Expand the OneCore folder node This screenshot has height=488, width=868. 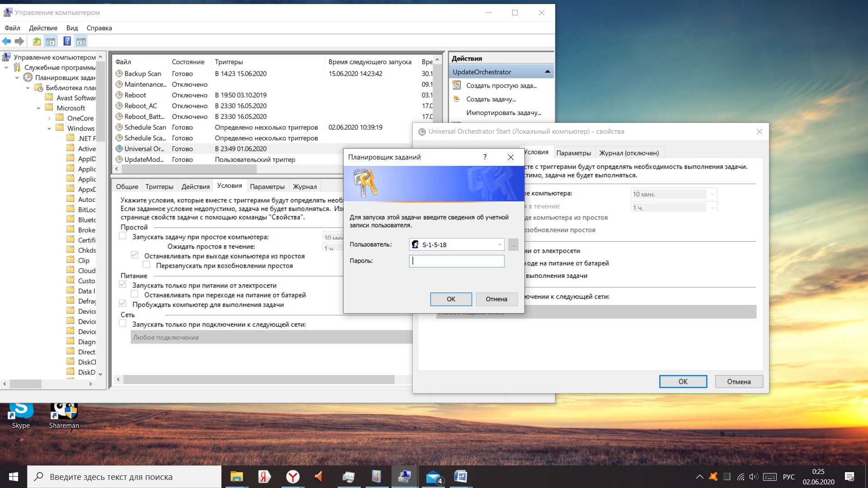49,118
